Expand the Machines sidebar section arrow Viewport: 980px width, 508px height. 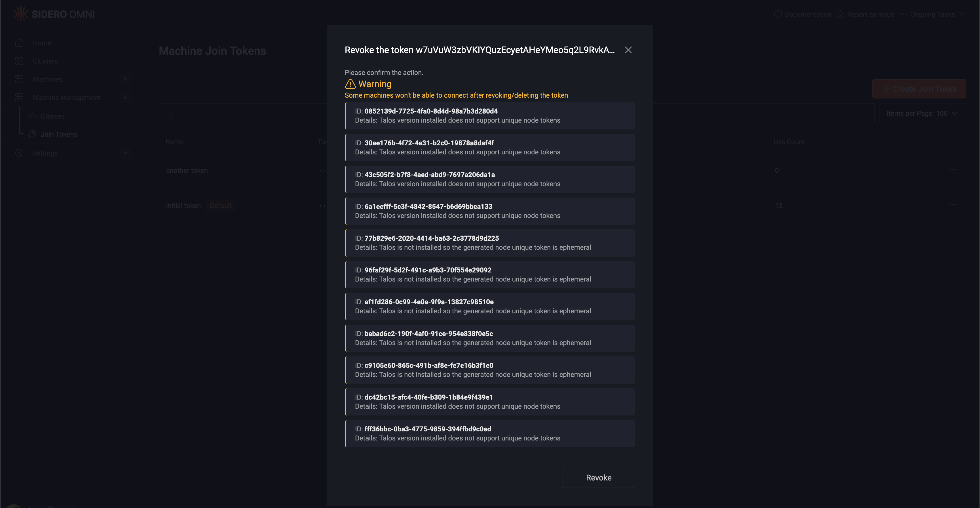pos(125,79)
